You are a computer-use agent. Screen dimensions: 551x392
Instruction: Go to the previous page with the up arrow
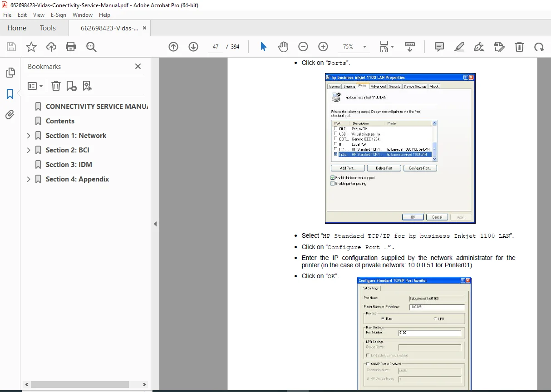tap(173, 47)
